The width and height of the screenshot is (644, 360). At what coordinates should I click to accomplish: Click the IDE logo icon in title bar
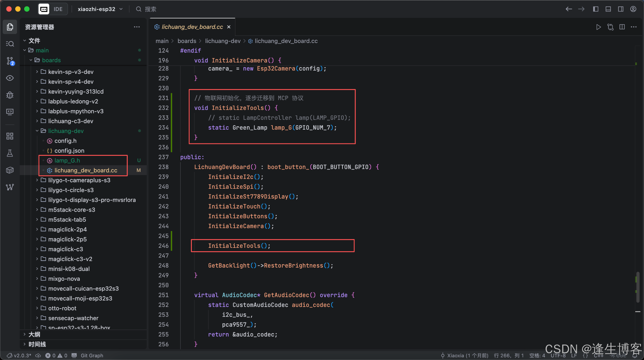(x=44, y=9)
